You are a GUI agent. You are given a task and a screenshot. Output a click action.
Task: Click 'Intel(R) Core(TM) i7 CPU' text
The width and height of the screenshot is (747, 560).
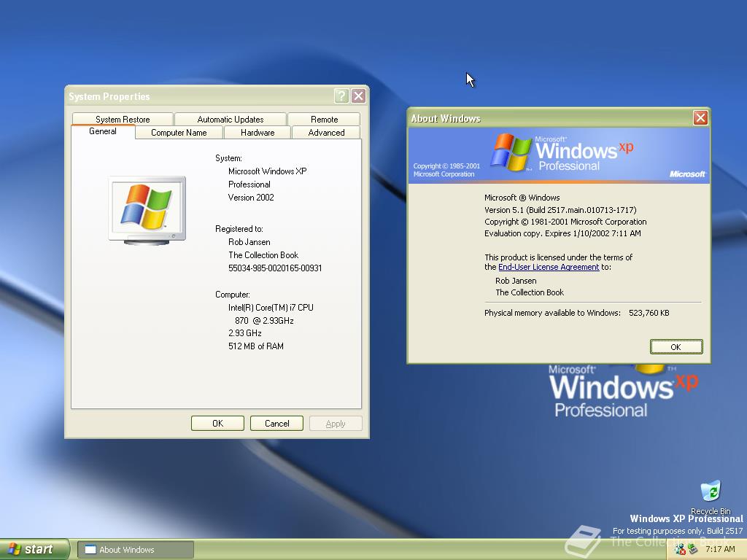(271, 308)
